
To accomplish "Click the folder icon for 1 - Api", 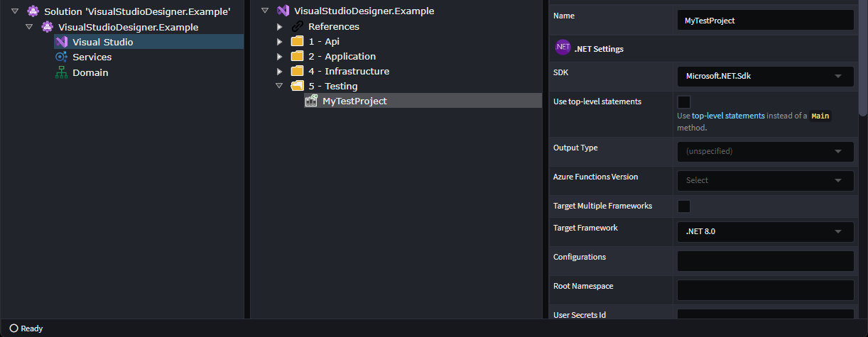I will pos(298,41).
